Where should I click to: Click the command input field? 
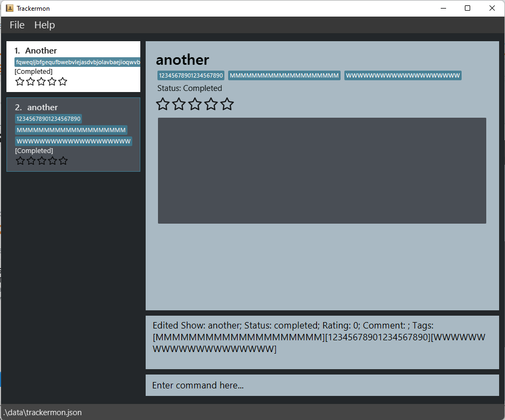(x=322, y=385)
